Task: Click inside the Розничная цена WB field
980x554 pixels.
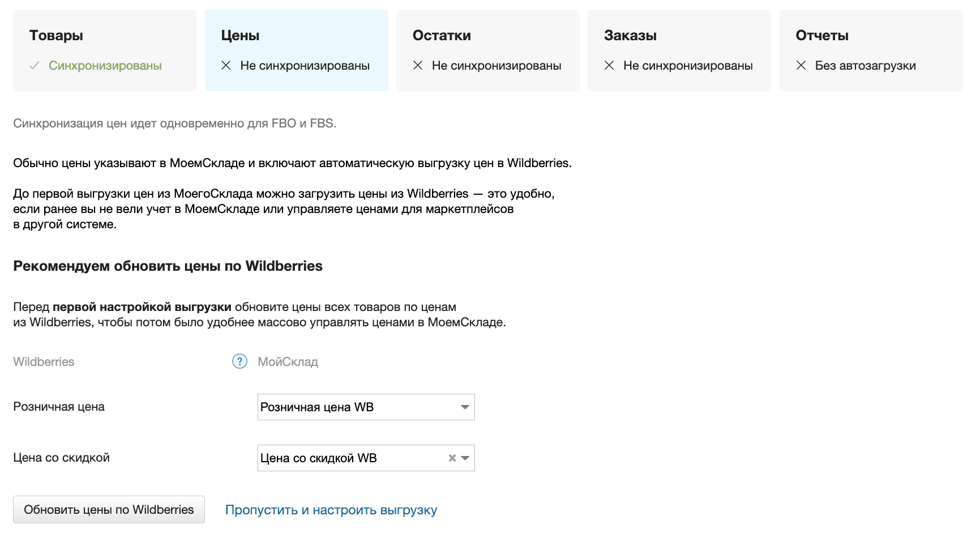Action: [351, 407]
